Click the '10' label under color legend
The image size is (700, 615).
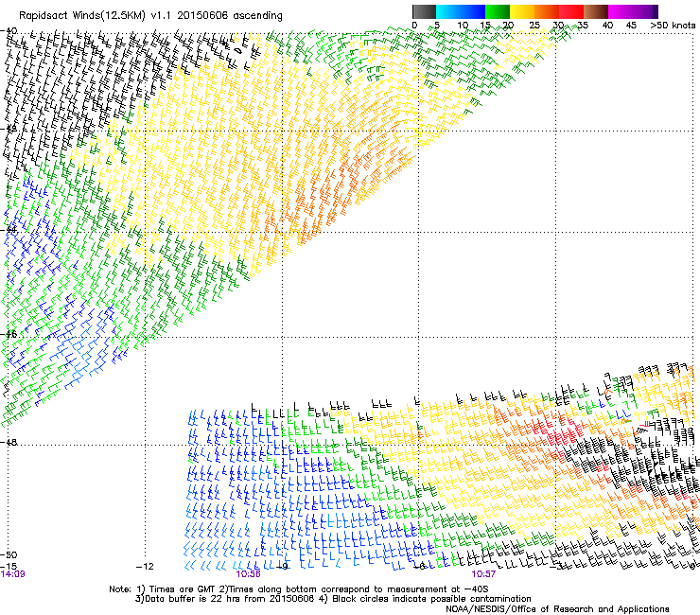pyautogui.click(x=463, y=26)
